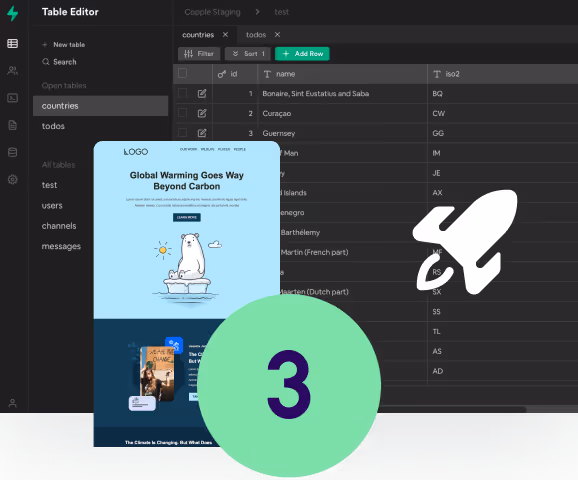Viewport: 578px width, 480px height.
Task: Open the Table Editor sidebar icon
Action: click(13, 44)
